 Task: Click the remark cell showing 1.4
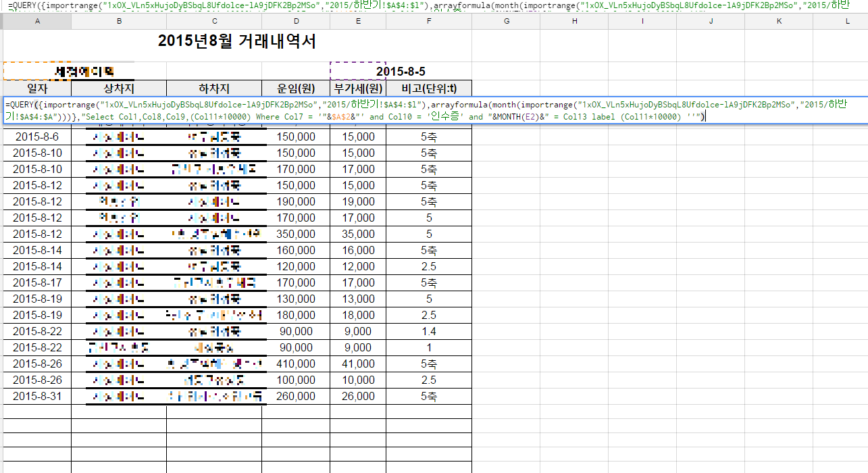pos(428,332)
